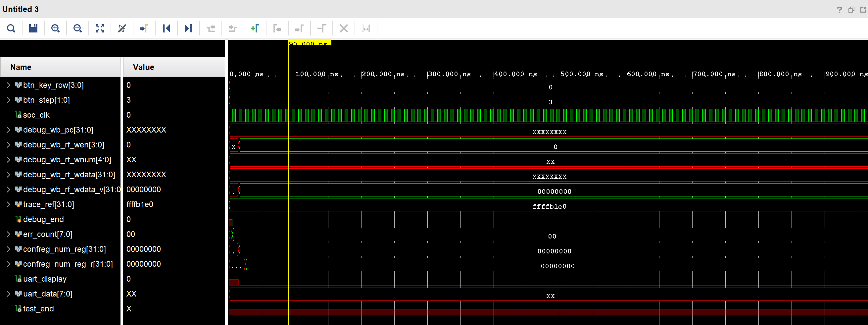Click the float window icon

point(851,9)
